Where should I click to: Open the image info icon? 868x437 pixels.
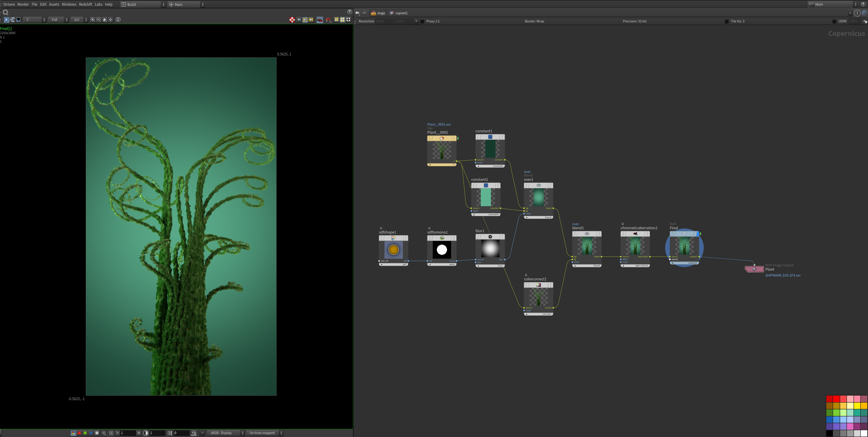[118, 19]
